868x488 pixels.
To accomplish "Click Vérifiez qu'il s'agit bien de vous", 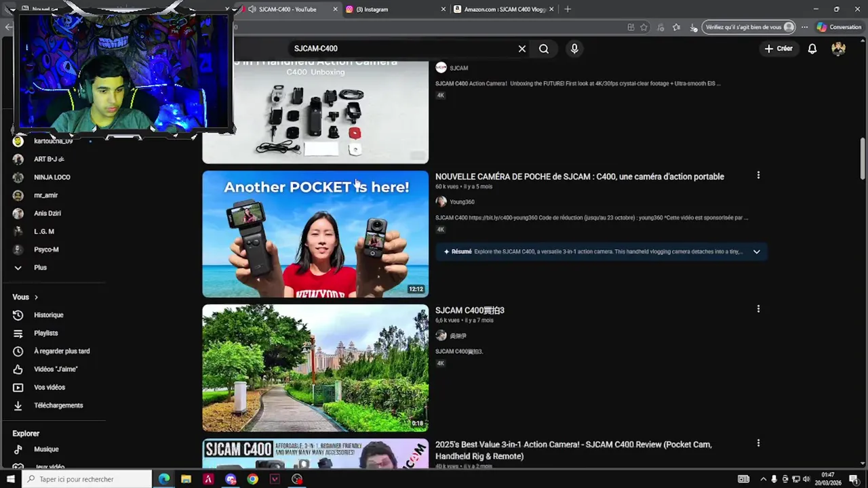I will (749, 28).
